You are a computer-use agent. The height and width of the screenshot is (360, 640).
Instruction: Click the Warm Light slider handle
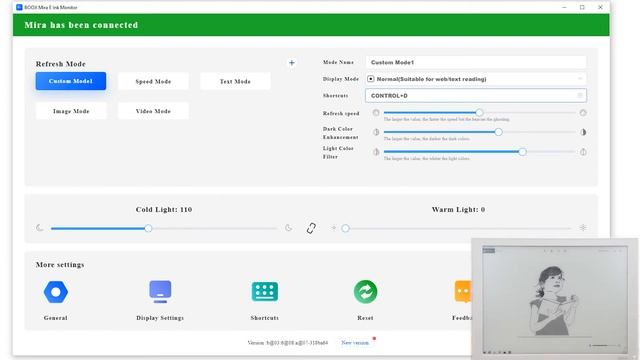pyautogui.click(x=346, y=228)
